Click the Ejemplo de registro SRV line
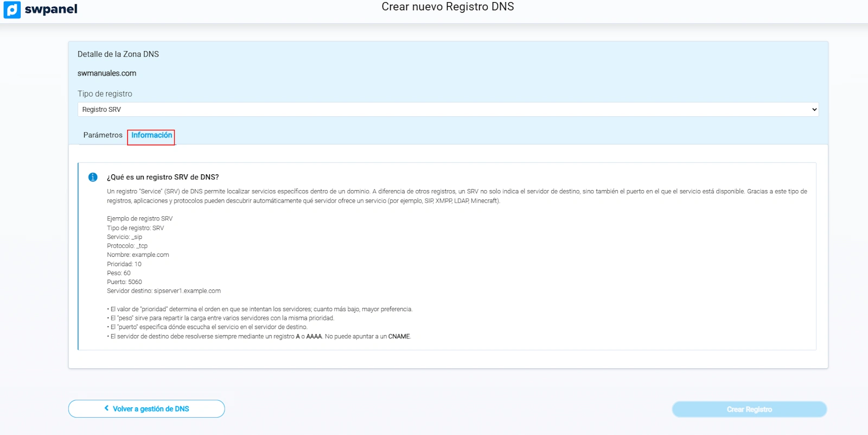The width and height of the screenshot is (868, 435). pyautogui.click(x=139, y=219)
